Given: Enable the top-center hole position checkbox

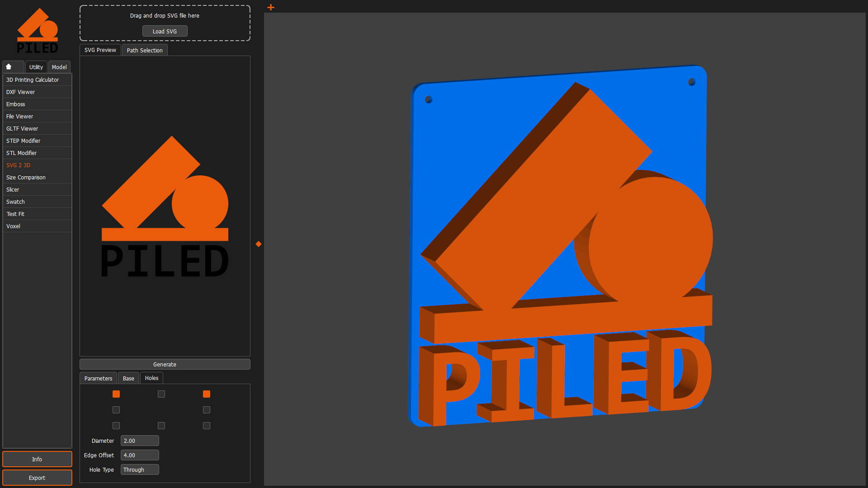Looking at the screenshot, I should [x=161, y=394].
